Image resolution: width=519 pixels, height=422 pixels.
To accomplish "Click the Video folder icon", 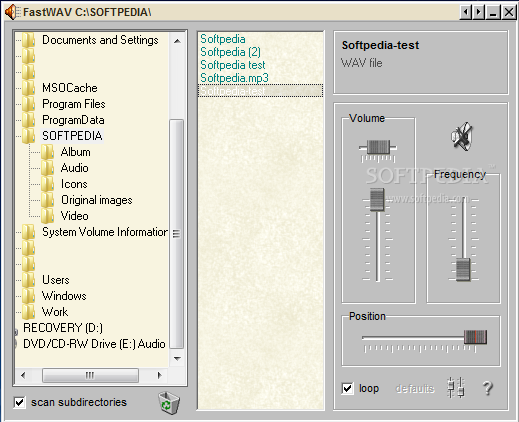I will (x=48, y=216).
